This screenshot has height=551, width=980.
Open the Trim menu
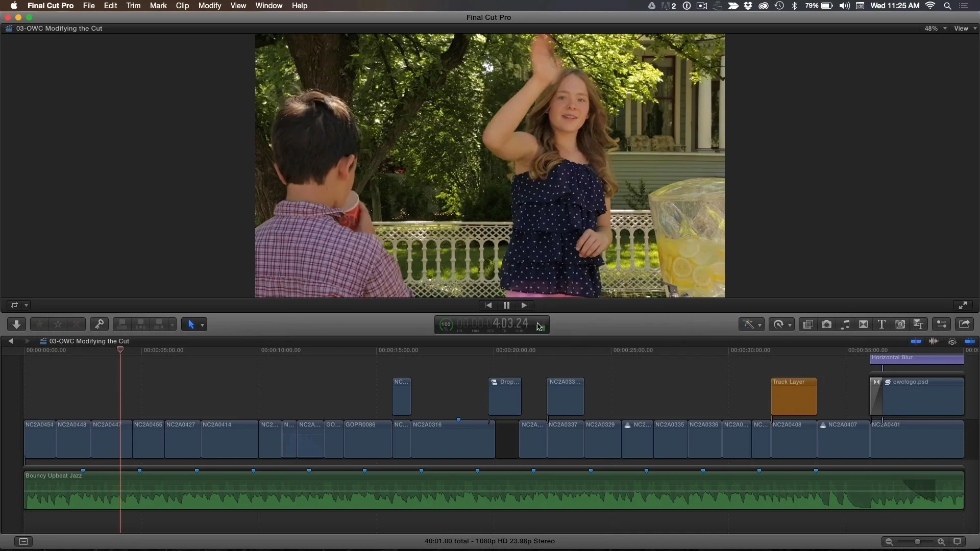pyautogui.click(x=133, y=6)
